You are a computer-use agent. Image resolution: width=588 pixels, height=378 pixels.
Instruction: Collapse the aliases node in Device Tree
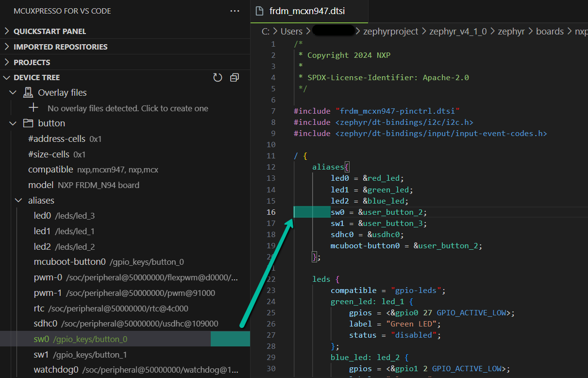click(x=18, y=200)
